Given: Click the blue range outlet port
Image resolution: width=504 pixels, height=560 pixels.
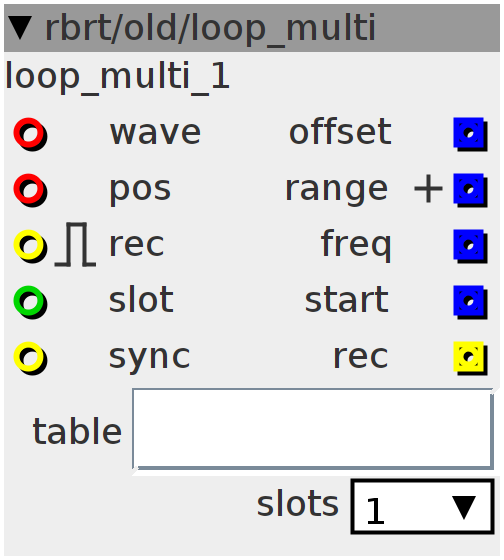Looking at the screenshot, I should pyautogui.click(x=470, y=190).
